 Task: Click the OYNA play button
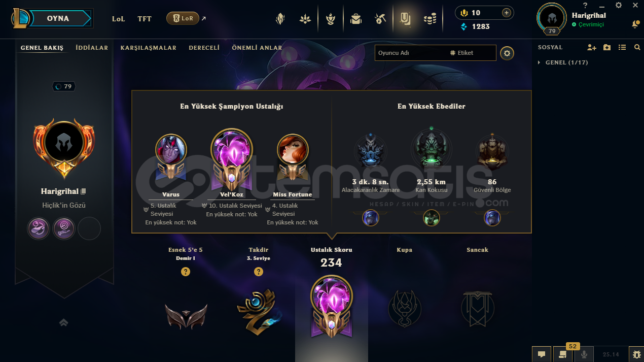pos(58,19)
